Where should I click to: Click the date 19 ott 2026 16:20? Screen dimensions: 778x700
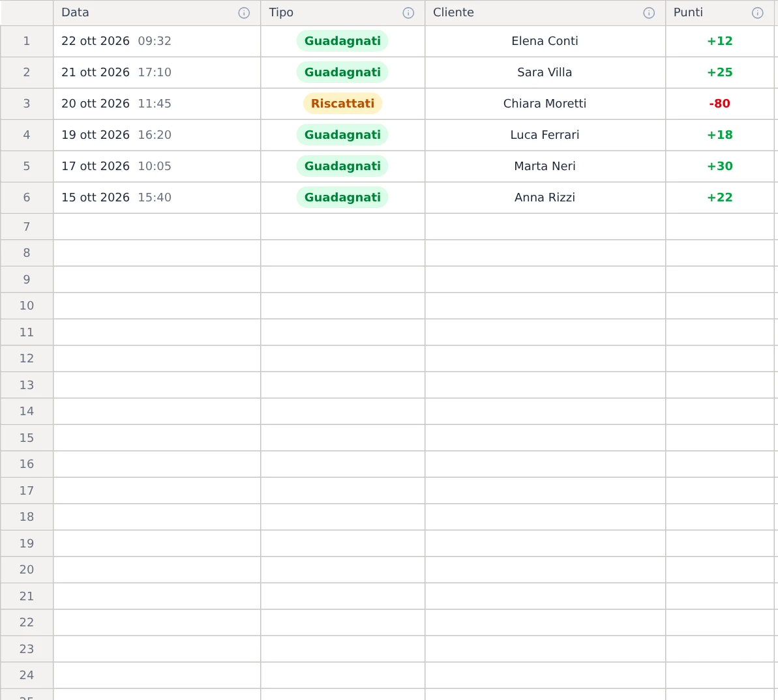(116, 135)
